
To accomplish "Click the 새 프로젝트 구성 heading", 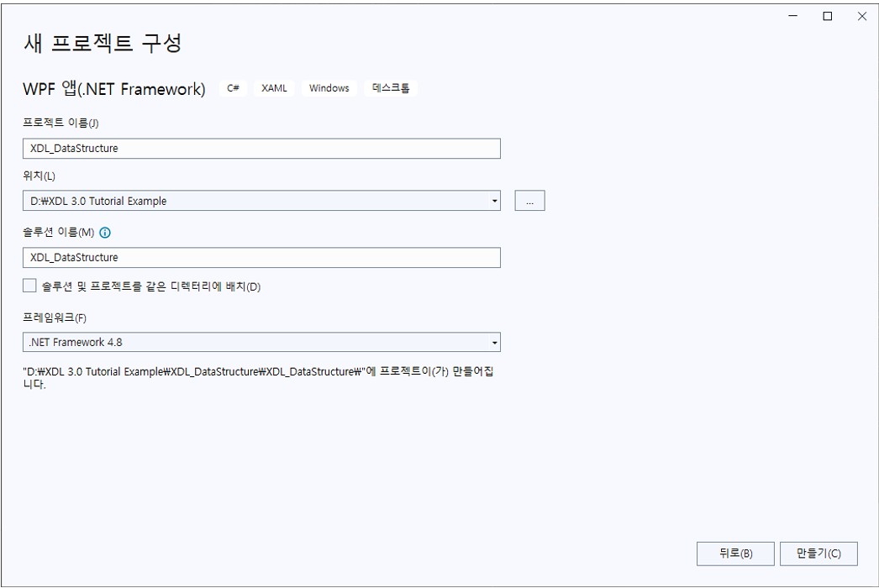I will (103, 43).
